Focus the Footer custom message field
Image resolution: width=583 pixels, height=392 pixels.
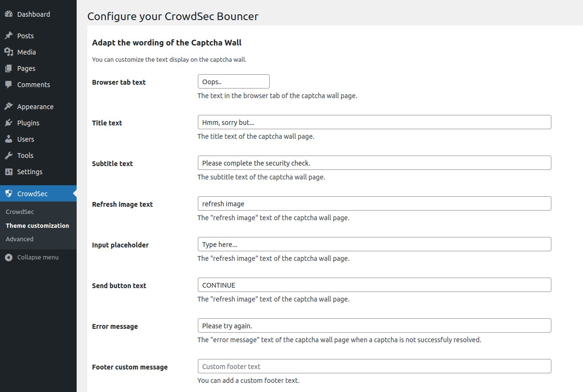click(374, 367)
